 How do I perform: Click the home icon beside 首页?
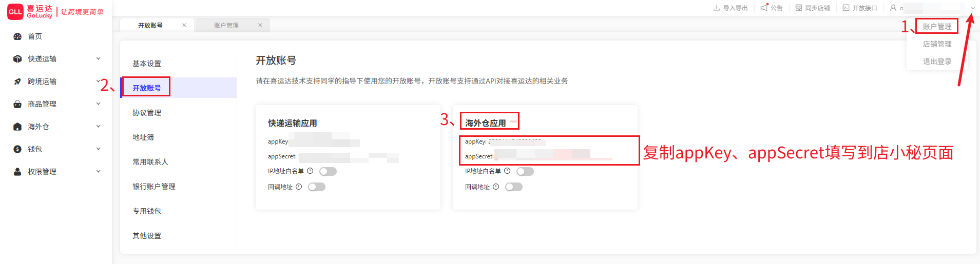[17, 36]
